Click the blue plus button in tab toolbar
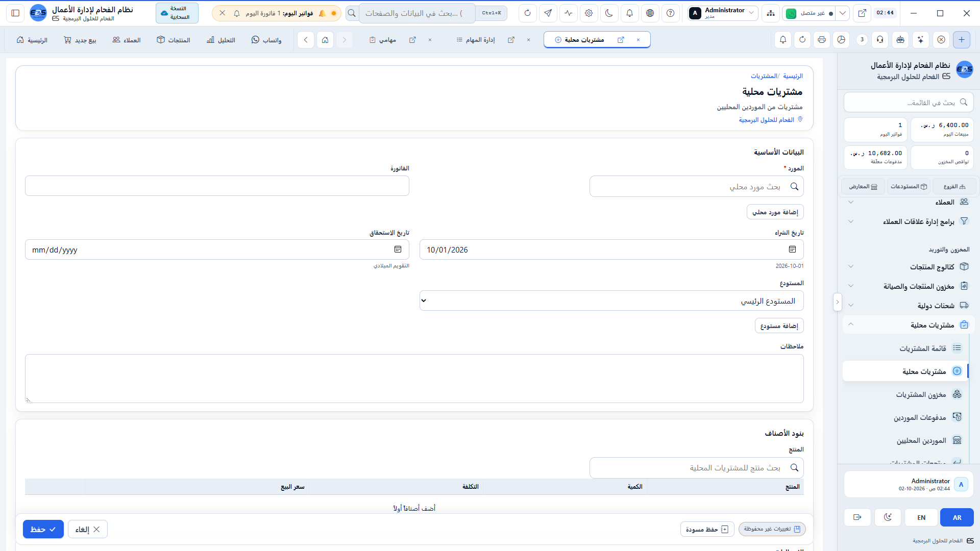 click(962, 40)
